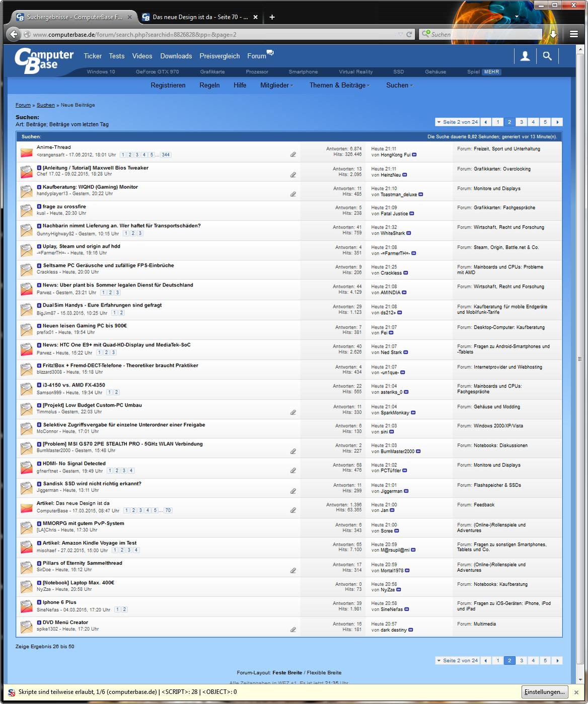Expand the Mitglieder dropdown menu
This screenshot has width=588, height=704.
point(276,86)
